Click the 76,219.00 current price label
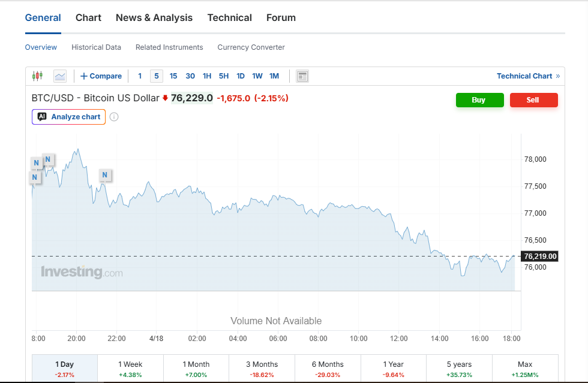This screenshot has height=383, width=588. (540, 257)
